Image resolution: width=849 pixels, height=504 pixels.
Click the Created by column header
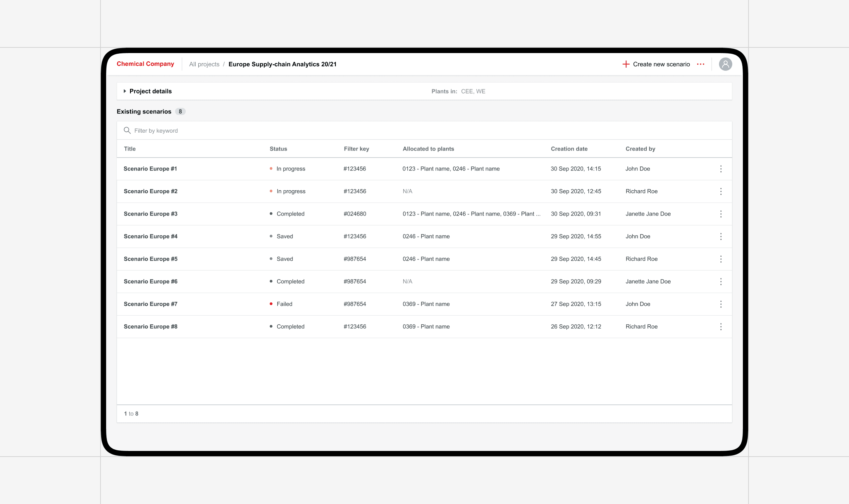click(x=640, y=149)
